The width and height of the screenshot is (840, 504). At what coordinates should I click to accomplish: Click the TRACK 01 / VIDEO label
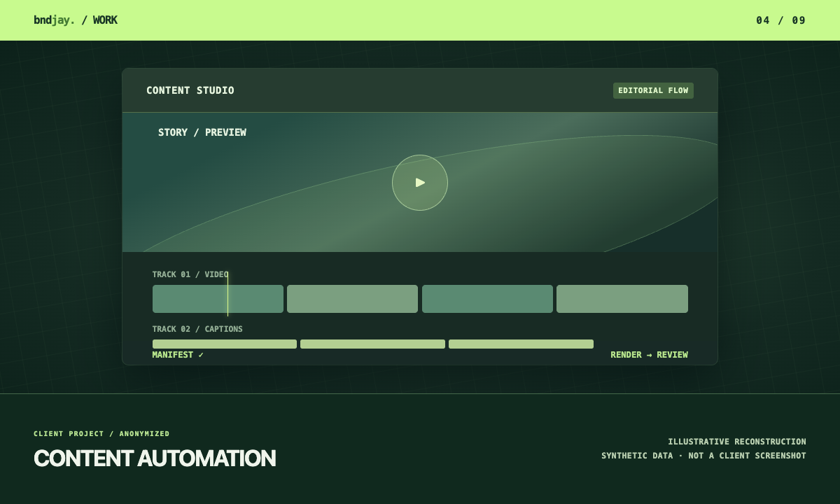point(190,274)
